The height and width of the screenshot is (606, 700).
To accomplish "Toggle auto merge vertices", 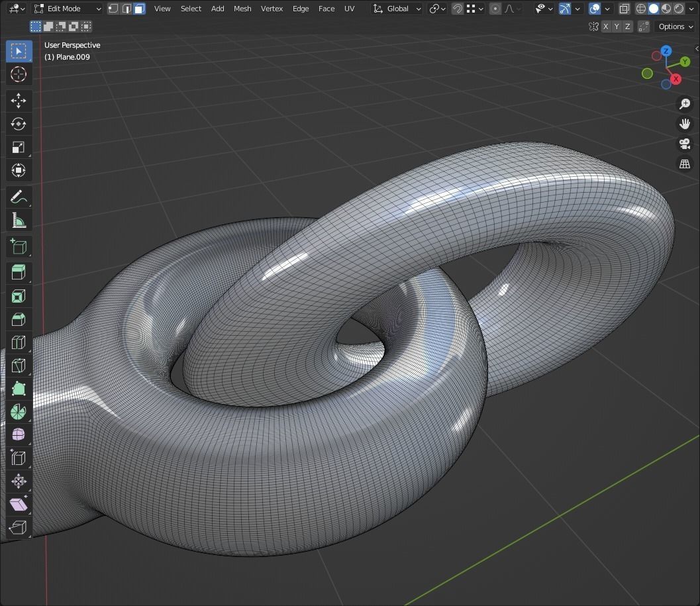I will pos(643,26).
